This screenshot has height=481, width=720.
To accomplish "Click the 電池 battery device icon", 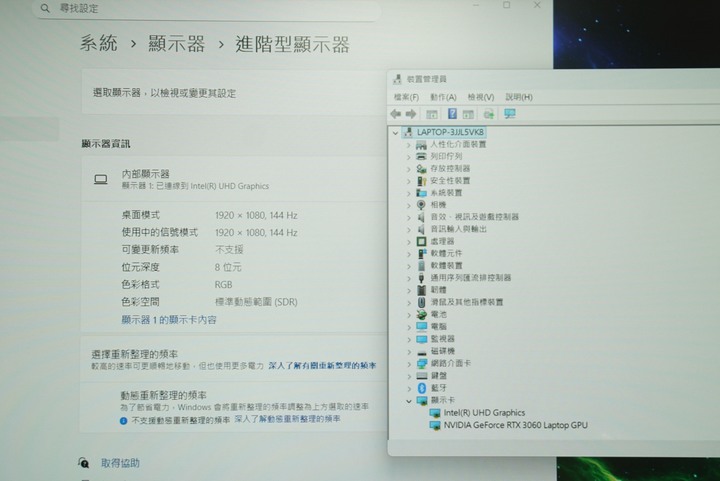I will (x=422, y=314).
